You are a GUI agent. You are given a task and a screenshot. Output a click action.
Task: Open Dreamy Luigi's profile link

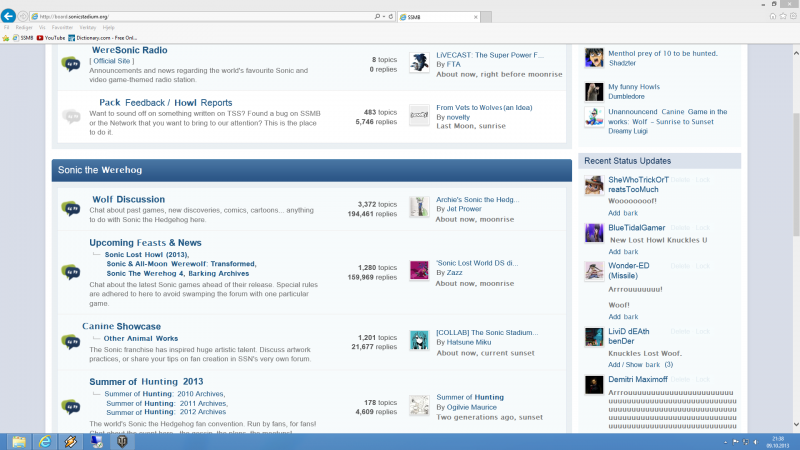pos(628,131)
